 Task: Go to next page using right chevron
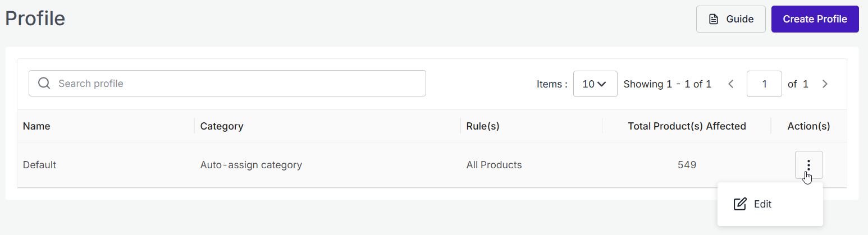coord(825,84)
